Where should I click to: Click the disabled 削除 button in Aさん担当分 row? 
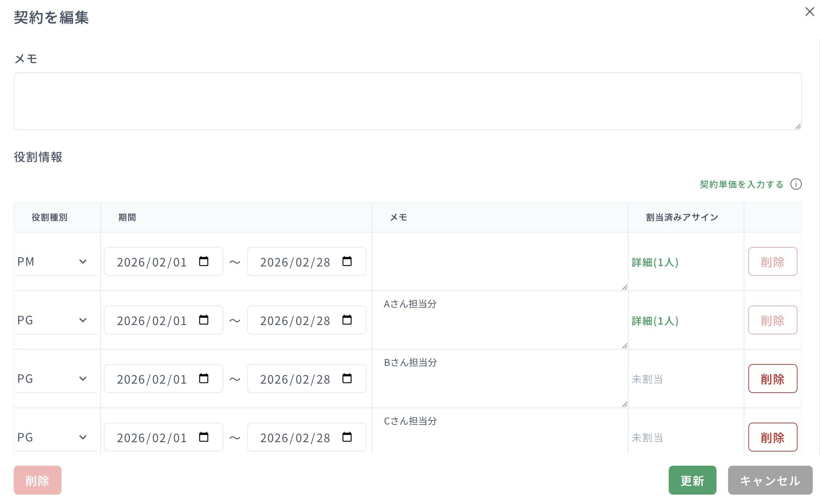click(773, 320)
